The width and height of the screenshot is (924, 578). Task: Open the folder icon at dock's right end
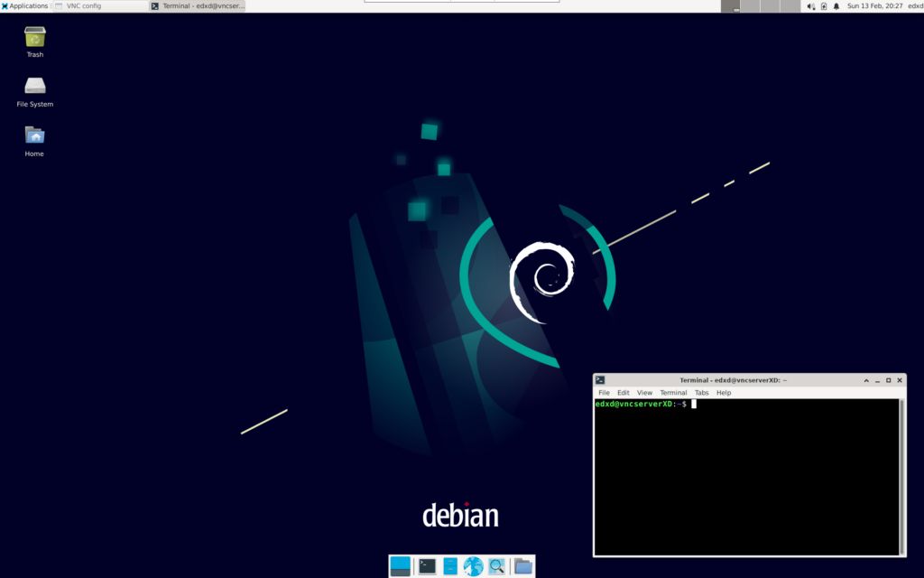click(x=523, y=566)
